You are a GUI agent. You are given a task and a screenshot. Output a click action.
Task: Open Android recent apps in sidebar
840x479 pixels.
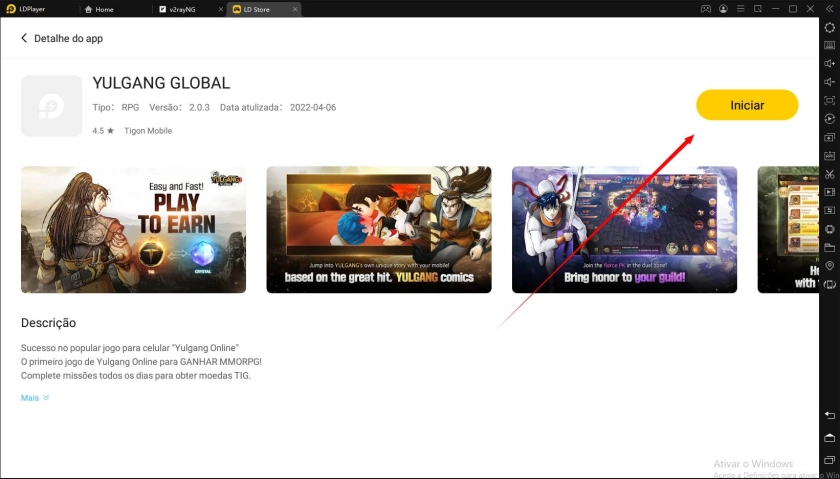(x=829, y=460)
